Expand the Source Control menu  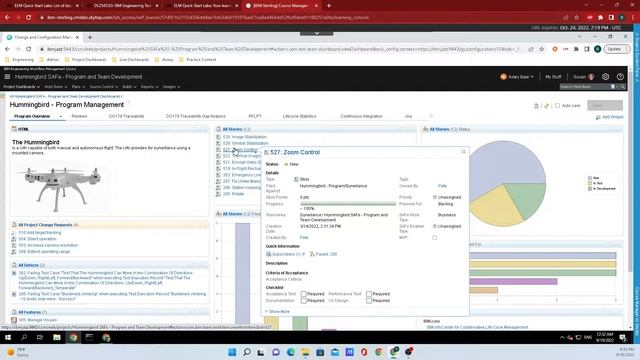coord(104,87)
